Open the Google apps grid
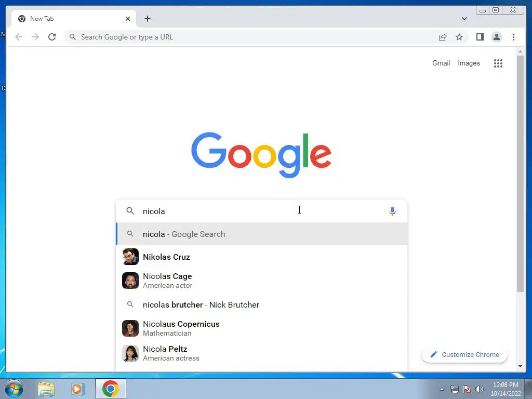 [x=498, y=63]
